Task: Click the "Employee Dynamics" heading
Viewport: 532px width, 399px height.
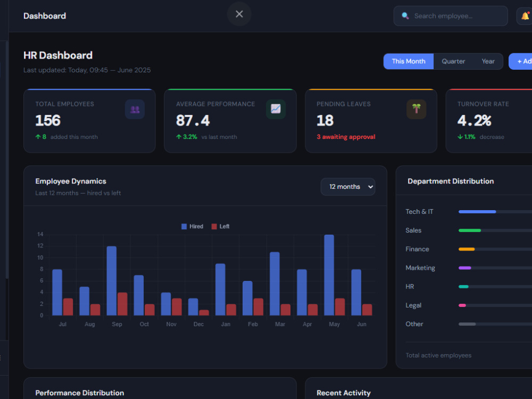Action: [71, 181]
